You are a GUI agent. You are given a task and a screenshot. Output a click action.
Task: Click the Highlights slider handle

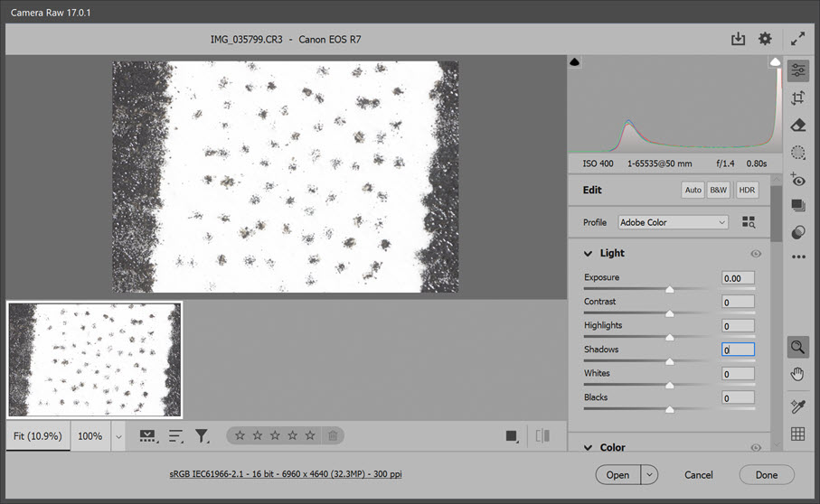[669, 338]
